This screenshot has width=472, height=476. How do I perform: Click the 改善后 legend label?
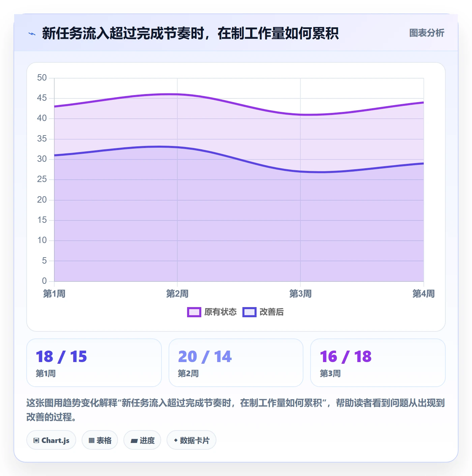click(271, 312)
